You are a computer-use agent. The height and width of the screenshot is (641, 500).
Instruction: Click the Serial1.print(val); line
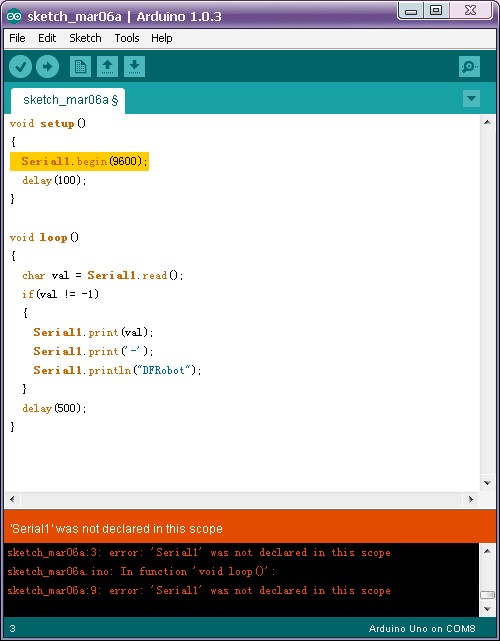[93, 332]
